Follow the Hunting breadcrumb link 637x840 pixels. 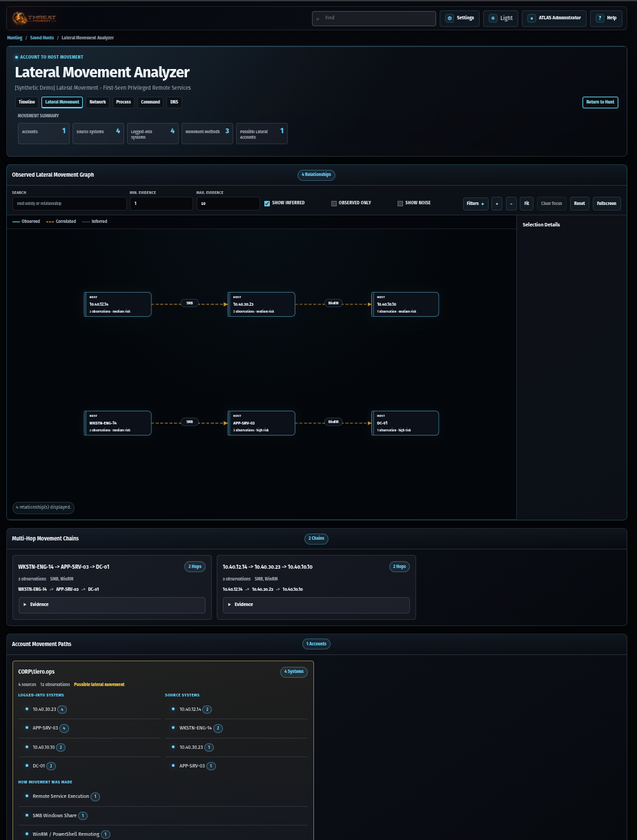pyautogui.click(x=14, y=38)
